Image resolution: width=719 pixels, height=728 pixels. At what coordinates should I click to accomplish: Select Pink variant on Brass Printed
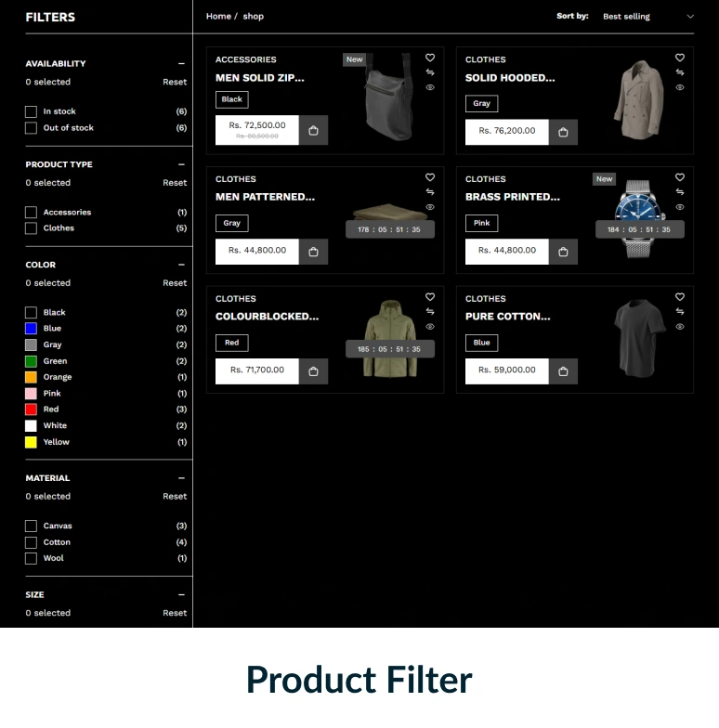tap(481, 223)
